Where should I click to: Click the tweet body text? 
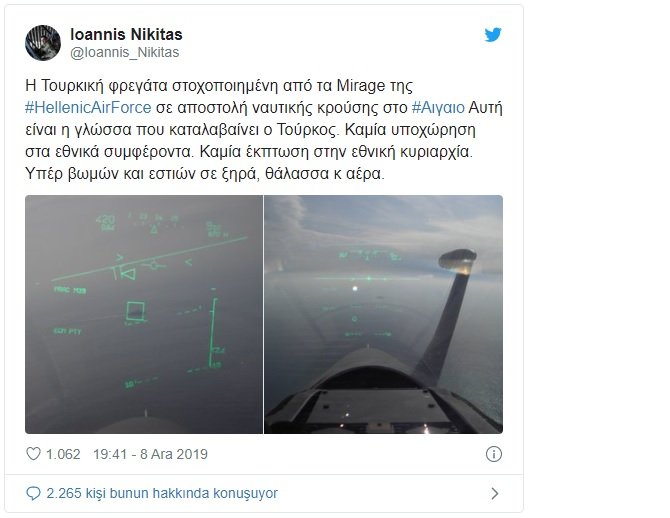pyautogui.click(x=264, y=130)
